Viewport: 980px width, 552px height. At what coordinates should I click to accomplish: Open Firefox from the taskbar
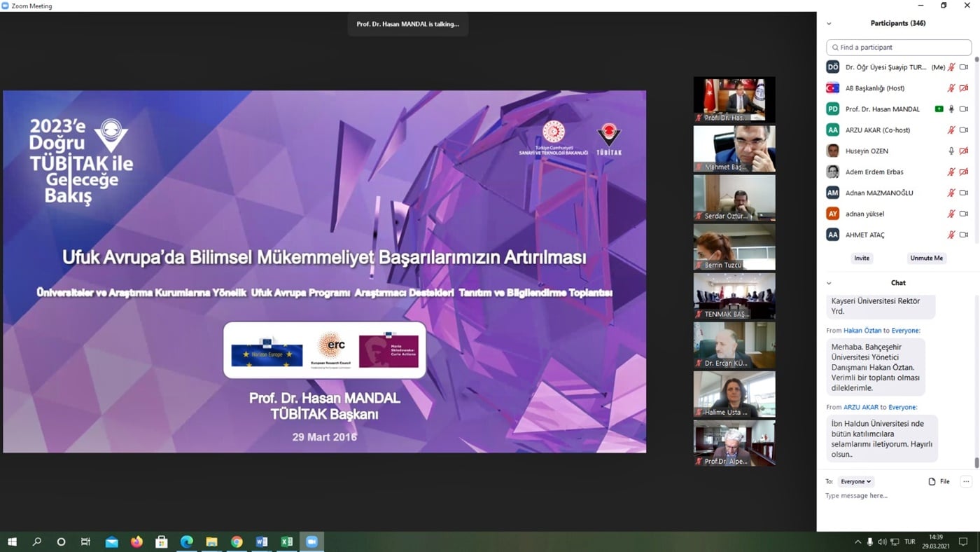point(136,541)
